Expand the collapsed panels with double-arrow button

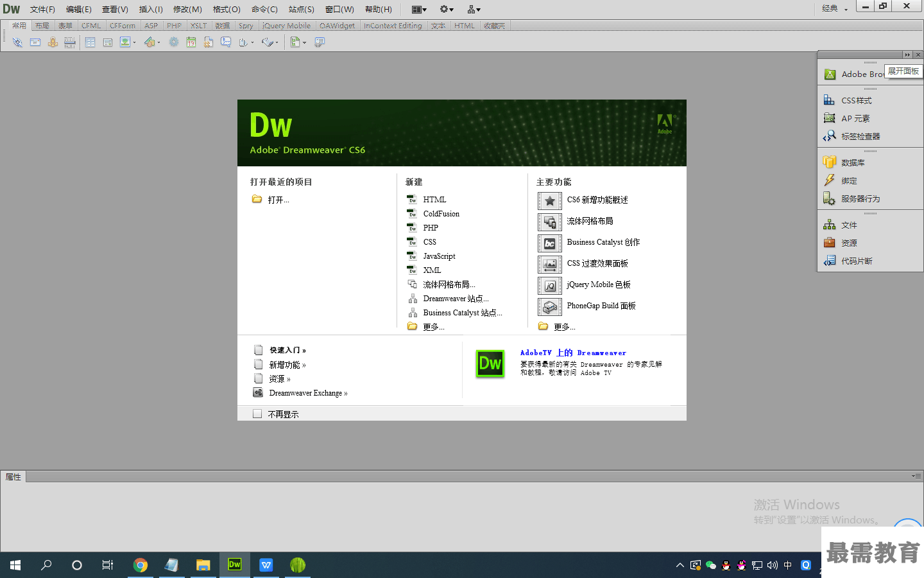click(x=907, y=55)
